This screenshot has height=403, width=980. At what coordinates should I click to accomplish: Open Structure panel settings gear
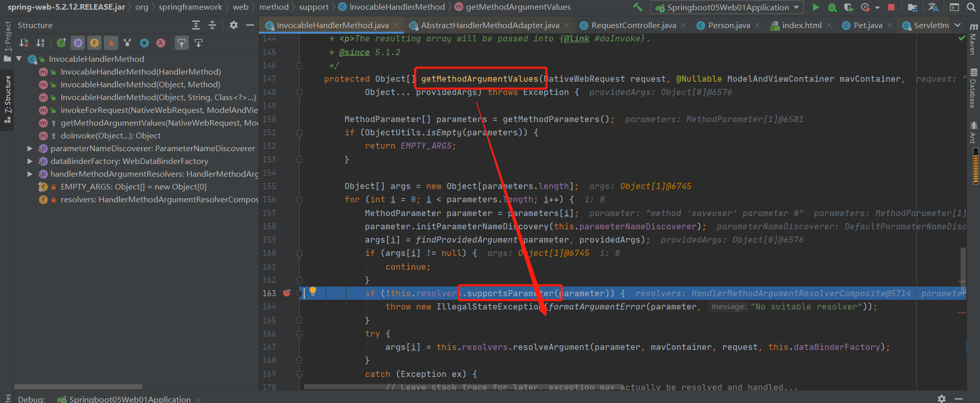point(234,25)
